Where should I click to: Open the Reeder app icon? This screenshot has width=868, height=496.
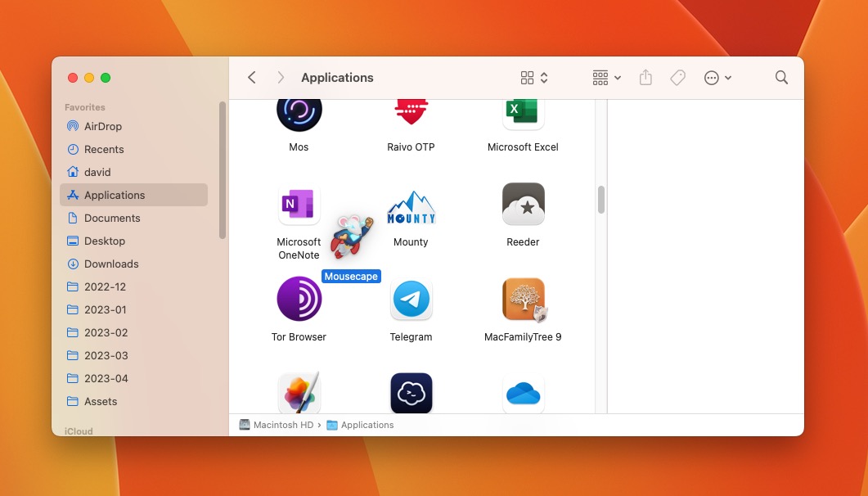tap(523, 205)
